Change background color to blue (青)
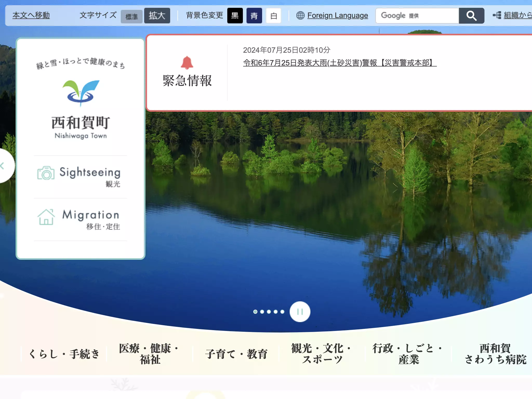Viewport: 532px width, 399px height. click(x=254, y=16)
